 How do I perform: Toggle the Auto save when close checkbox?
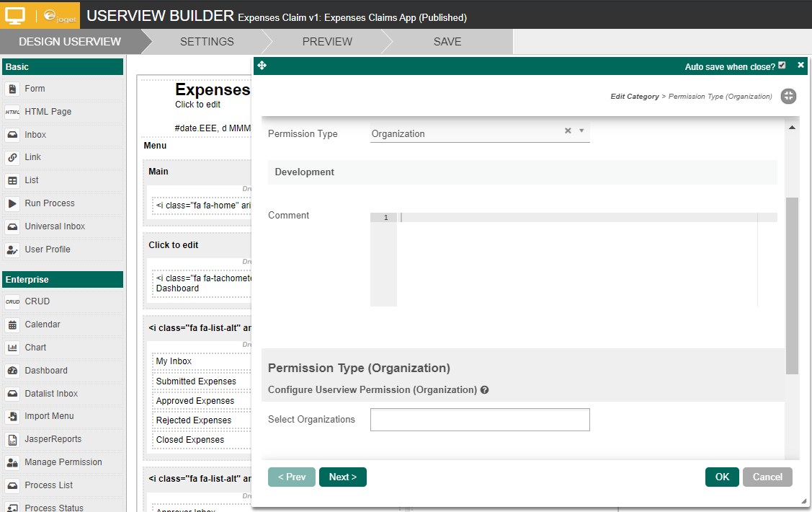[782, 66]
